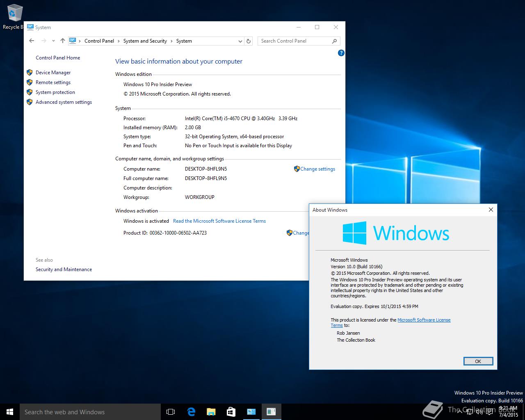This screenshot has height=420, width=525.
Task: Click Version 10.0 (Build 10166) text
Action: (x=356, y=267)
